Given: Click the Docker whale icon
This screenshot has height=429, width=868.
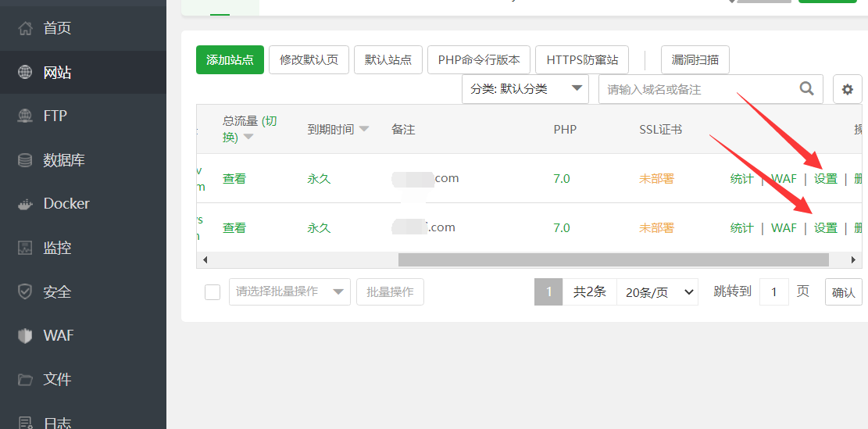Looking at the screenshot, I should pyautogui.click(x=26, y=204).
